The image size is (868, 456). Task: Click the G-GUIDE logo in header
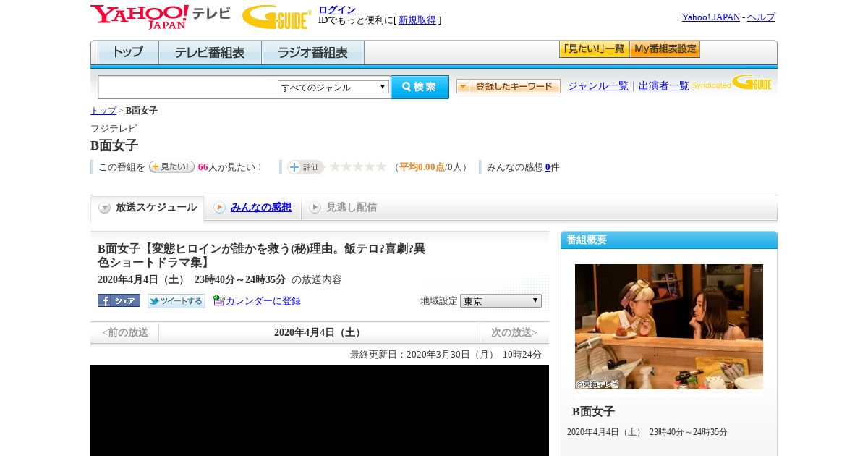point(277,17)
